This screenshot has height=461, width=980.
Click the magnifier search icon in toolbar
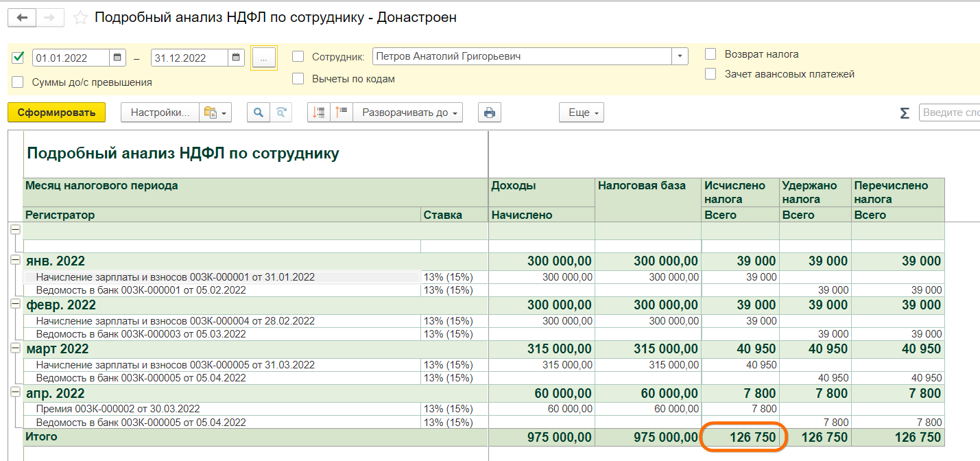[x=258, y=113]
